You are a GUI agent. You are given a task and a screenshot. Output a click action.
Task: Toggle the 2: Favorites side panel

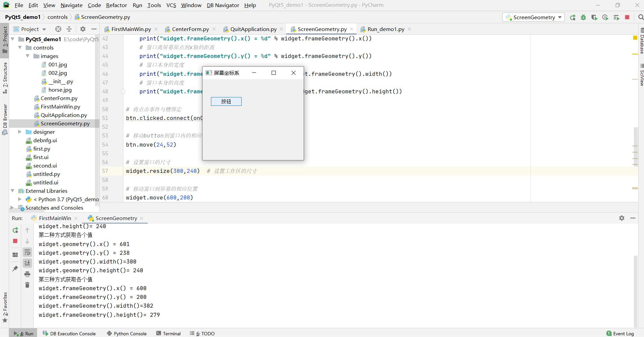coord(5,307)
